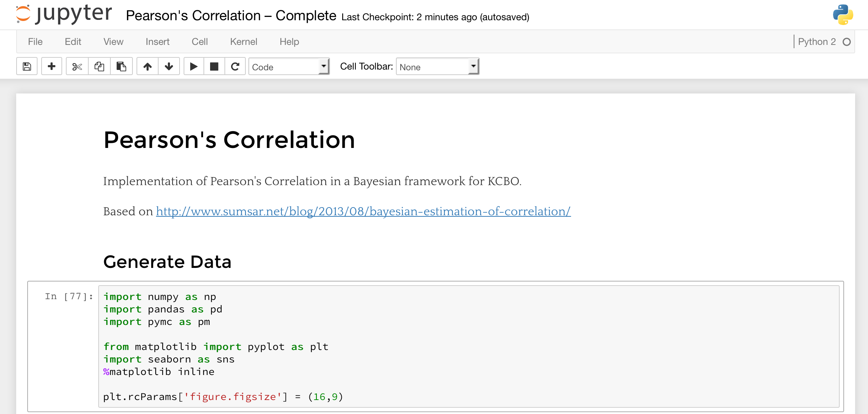Click the Python 2 kernel indicator circle
The width and height of the screenshot is (868, 414).
coord(847,42)
